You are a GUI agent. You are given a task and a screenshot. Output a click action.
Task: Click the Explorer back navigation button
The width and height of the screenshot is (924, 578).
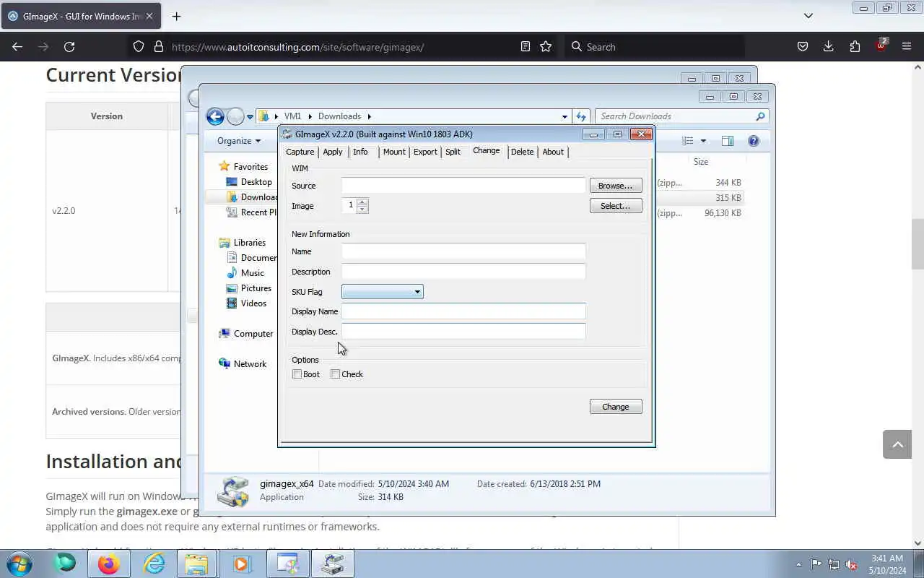[215, 116]
